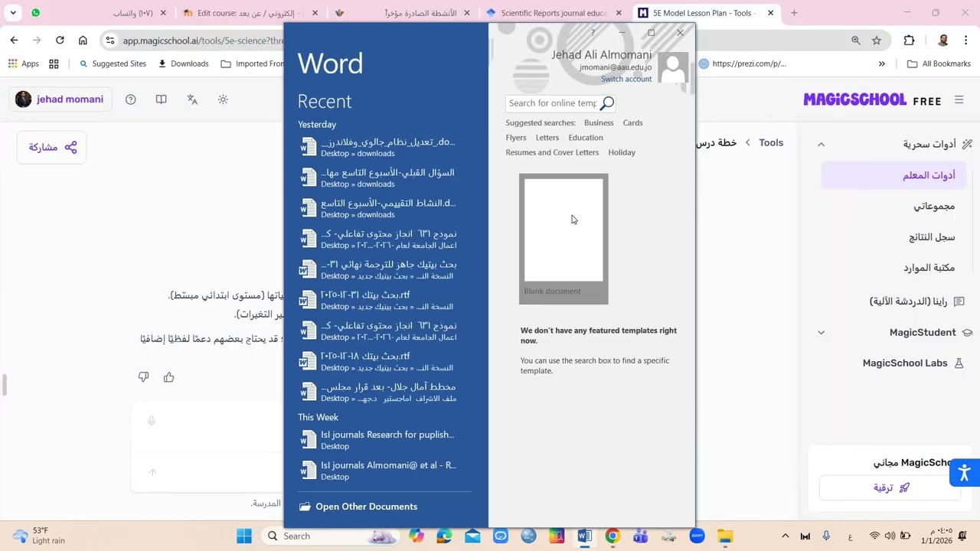Click the jehad momani profile button

(60, 99)
